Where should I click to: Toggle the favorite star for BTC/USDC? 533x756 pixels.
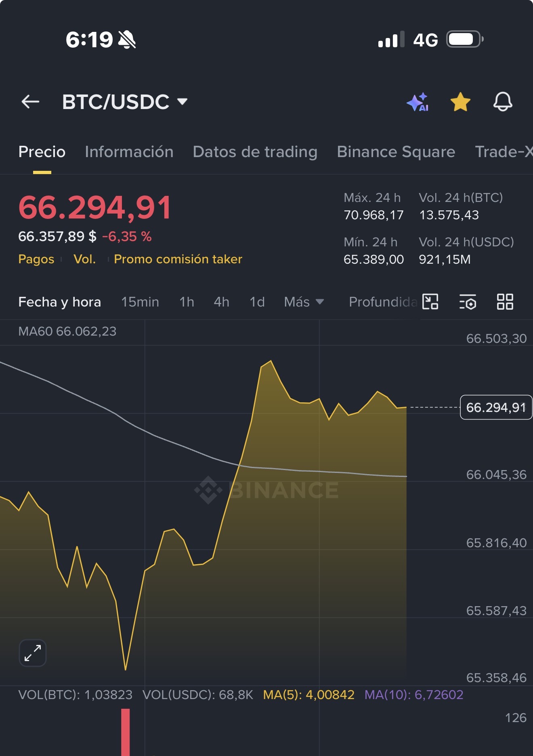(460, 102)
